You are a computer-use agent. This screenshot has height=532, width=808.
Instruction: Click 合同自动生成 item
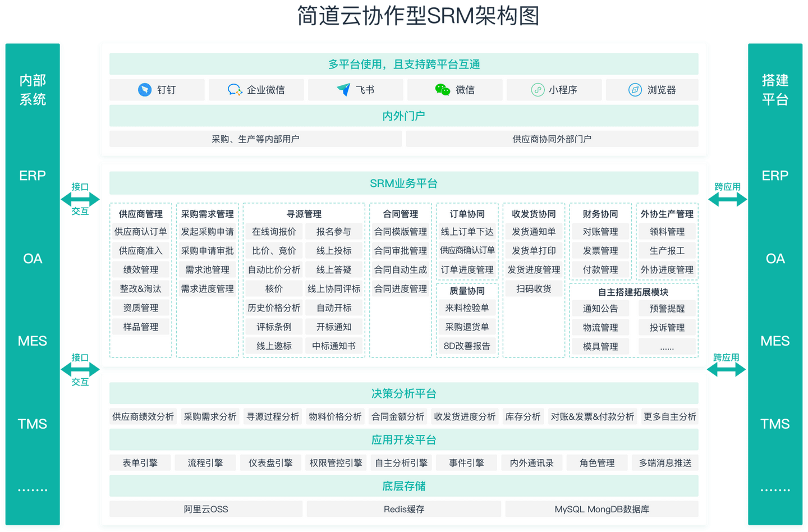(x=401, y=270)
